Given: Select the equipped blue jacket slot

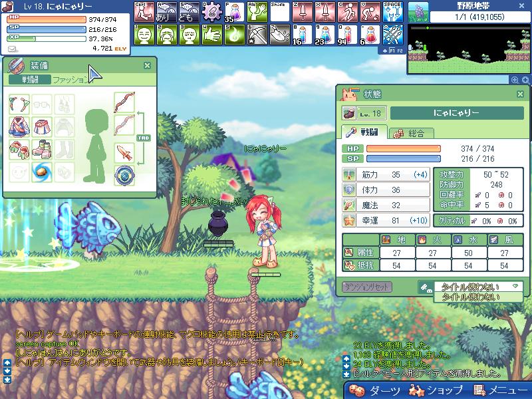Looking at the screenshot, I should coord(19,126).
